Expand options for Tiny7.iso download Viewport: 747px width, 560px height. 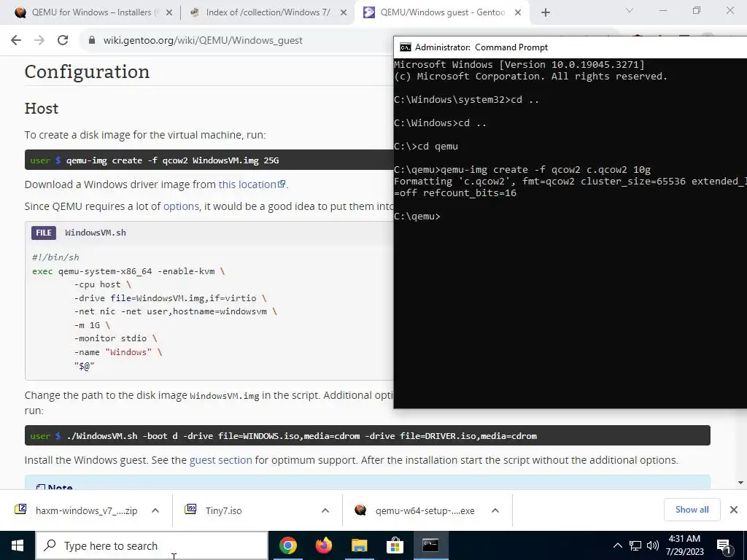325,510
